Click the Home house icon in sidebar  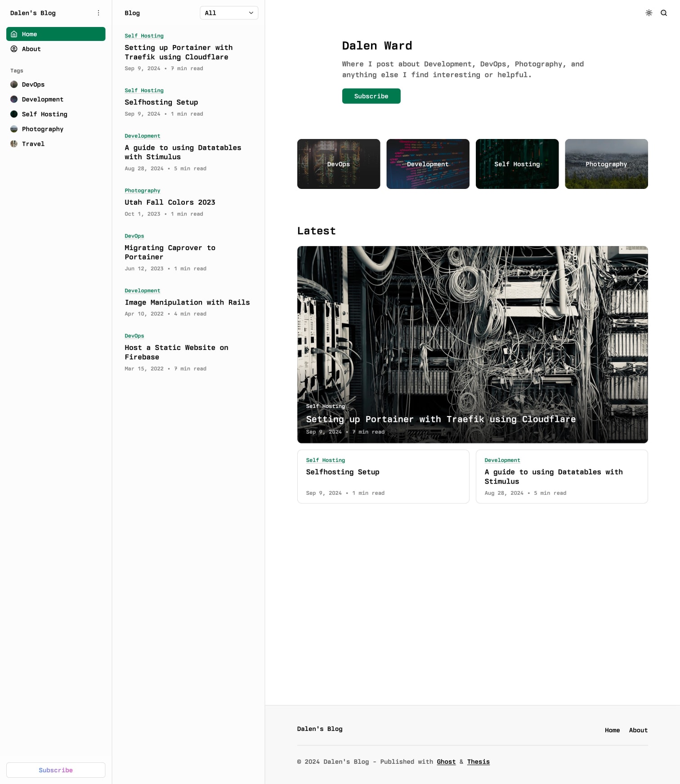pyautogui.click(x=14, y=34)
